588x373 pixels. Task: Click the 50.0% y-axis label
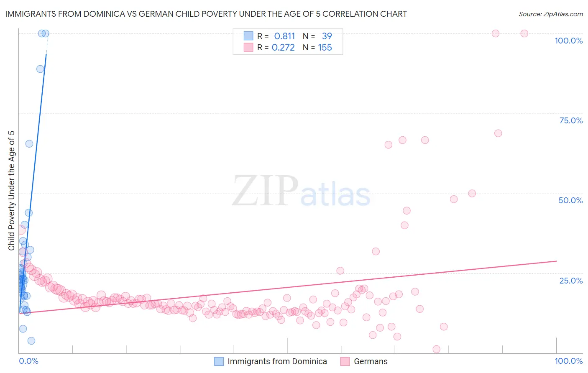(x=570, y=200)
